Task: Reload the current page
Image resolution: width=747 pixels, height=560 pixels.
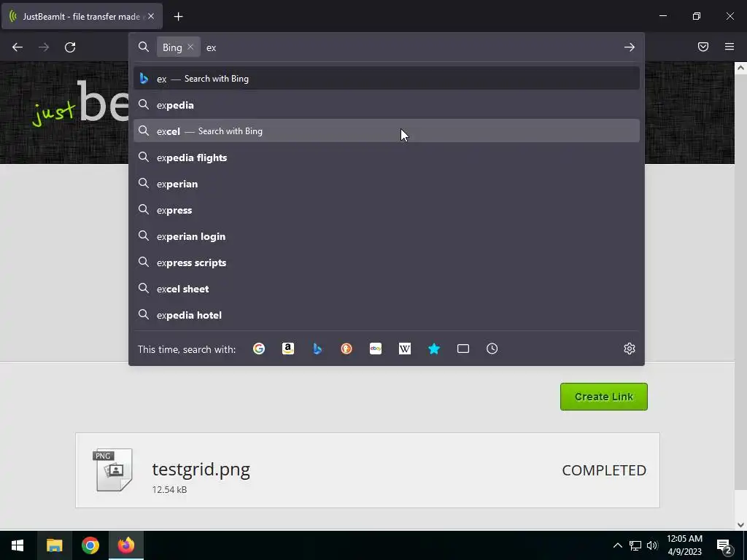Action: [70, 47]
